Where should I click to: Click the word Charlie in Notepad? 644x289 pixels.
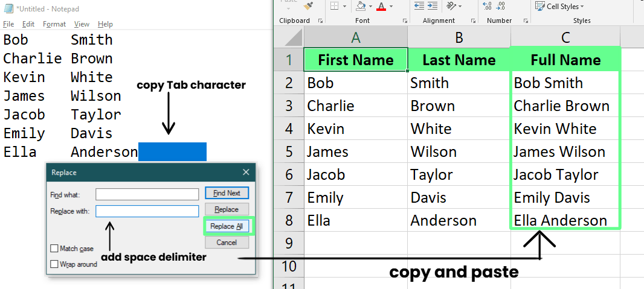pos(32,58)
